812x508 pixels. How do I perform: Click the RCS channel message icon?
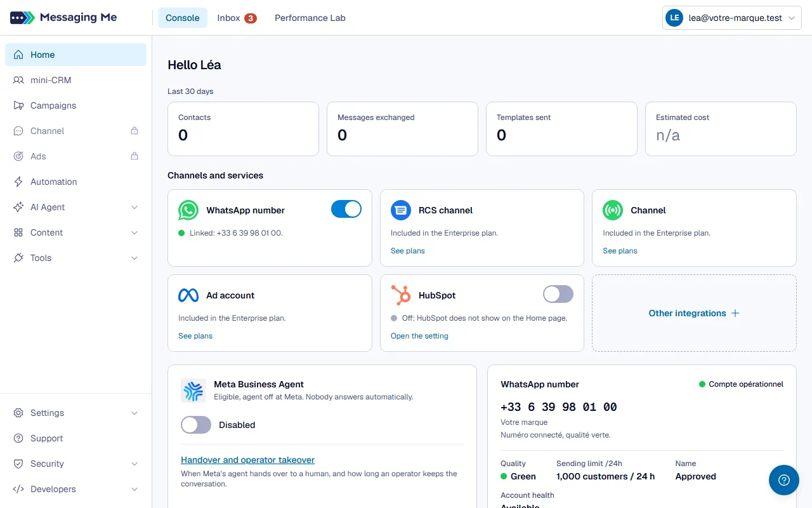click(401, 210)
